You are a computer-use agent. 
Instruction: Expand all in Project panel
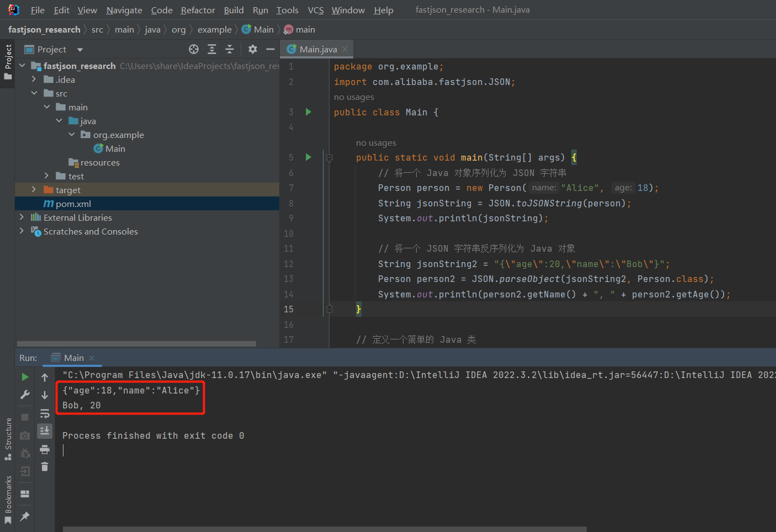pyautogui.click(x=212, y=49)
